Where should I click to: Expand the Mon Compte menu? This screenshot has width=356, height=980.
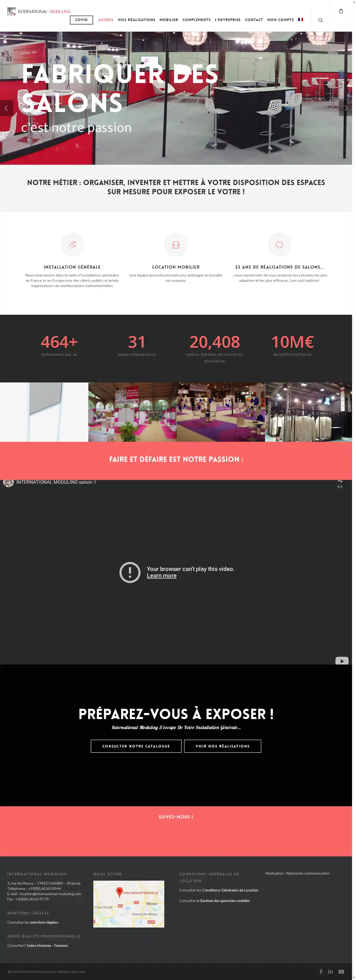point(280,20)
